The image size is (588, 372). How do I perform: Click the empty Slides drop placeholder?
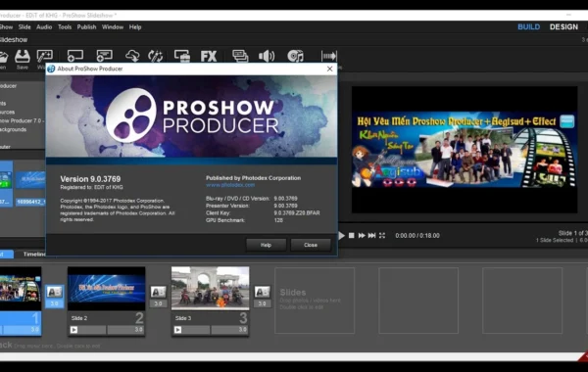tap(315, 301)
